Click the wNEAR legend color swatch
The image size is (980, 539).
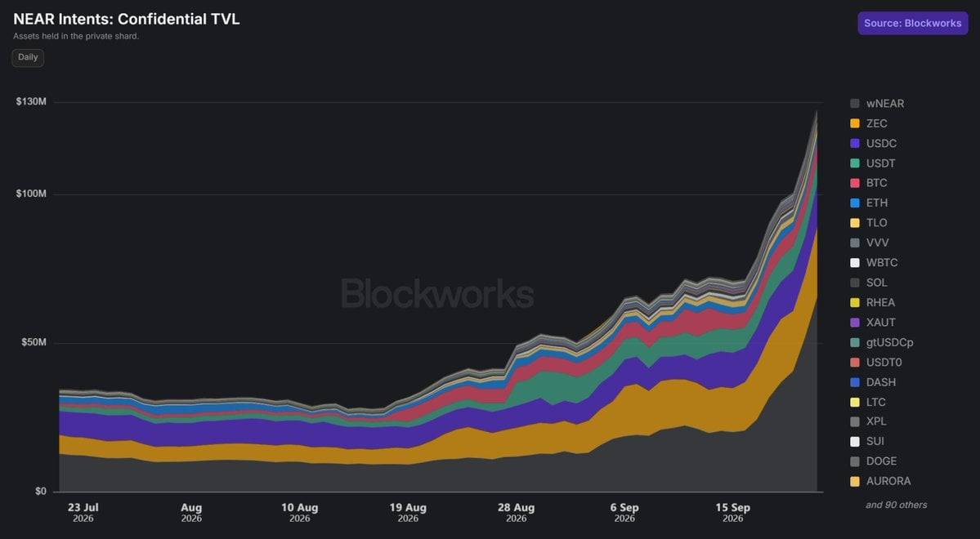pos(854,104)
